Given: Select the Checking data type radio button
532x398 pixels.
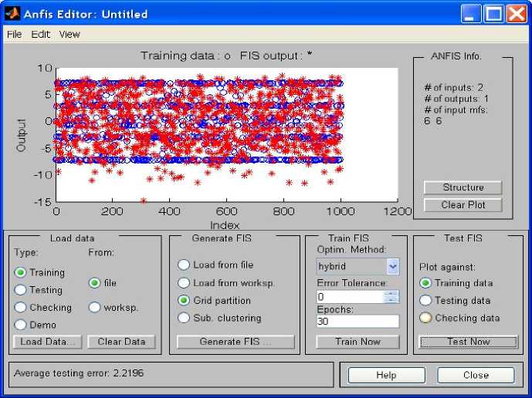Looking at the screenshot, I should pyautogui.click(x=21, y=308).
